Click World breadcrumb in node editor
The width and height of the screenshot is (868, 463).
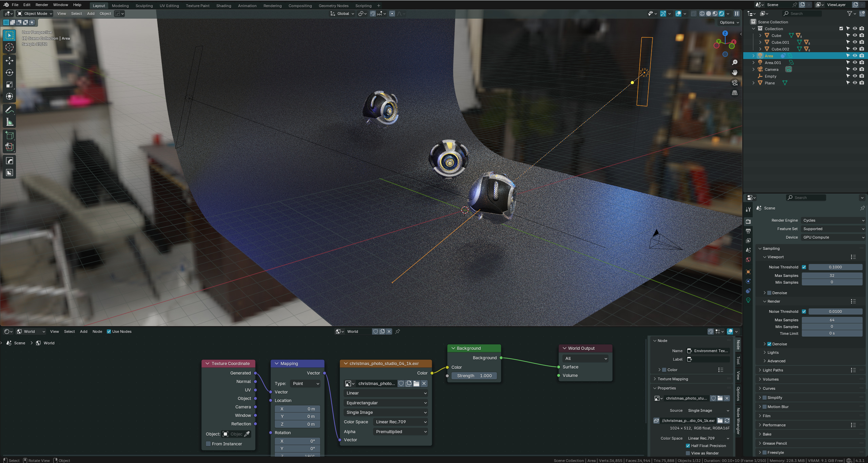pos(49,343)
